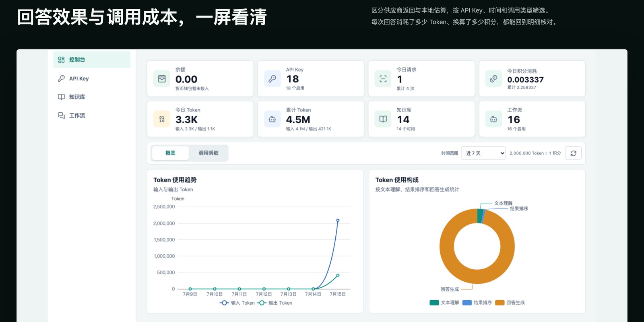This screenshot has width=644, height=322.
Task: Click the key icon beside sidebar API Key
Action: pyautogui.click(x=61, y=78)
